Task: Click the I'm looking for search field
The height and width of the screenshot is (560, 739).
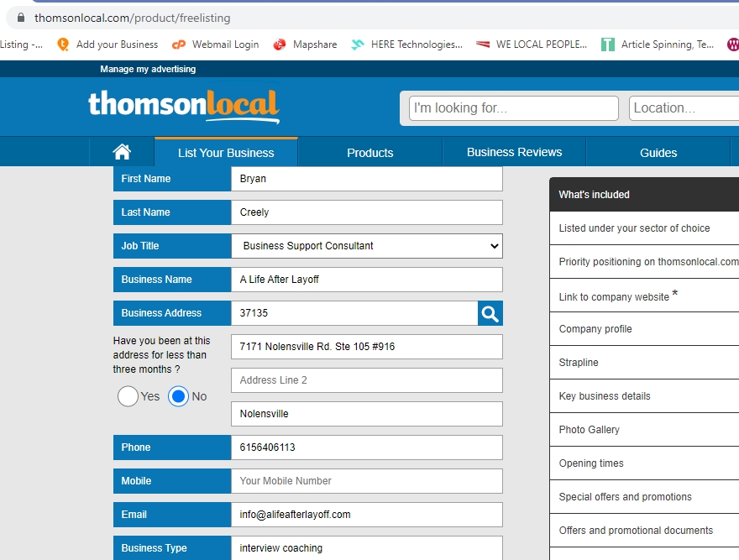Action: 513,108
